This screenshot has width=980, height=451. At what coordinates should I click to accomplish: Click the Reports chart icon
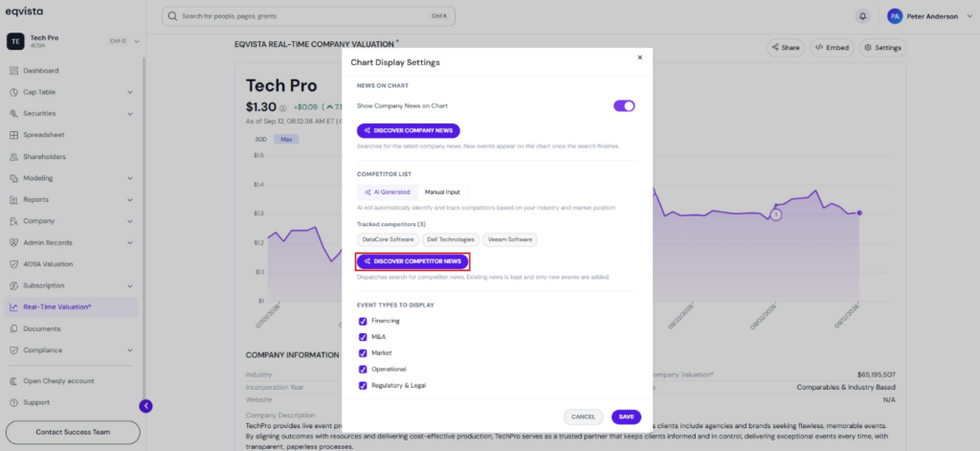pyautogui.click(x=13, y=199)
